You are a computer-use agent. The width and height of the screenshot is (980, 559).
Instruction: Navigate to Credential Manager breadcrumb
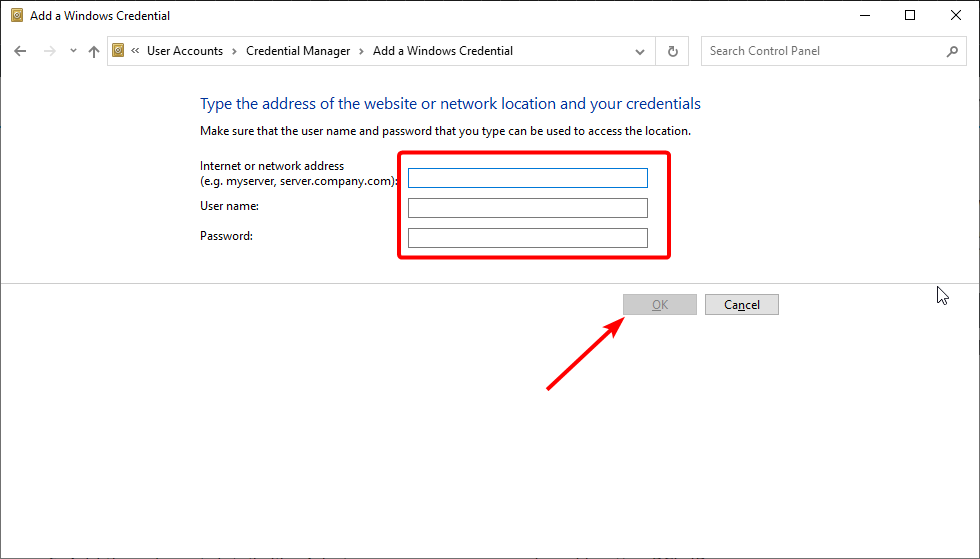[x=298, y=51]
